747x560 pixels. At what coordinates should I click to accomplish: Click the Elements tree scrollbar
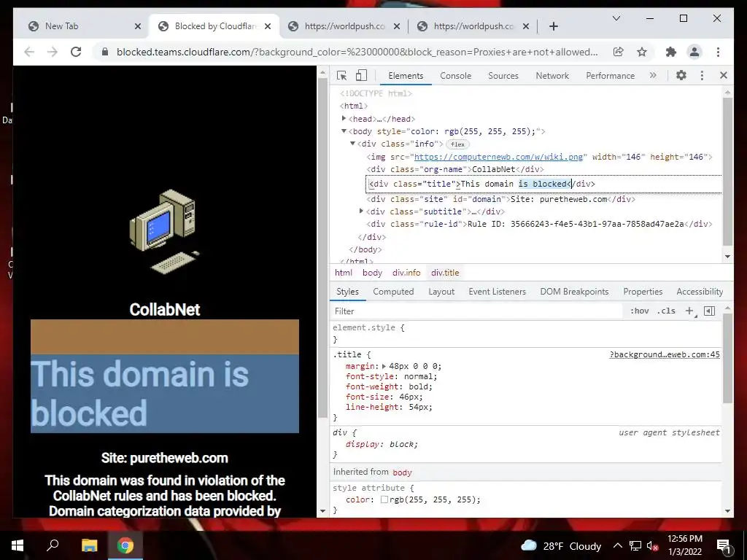pos(727,171)
